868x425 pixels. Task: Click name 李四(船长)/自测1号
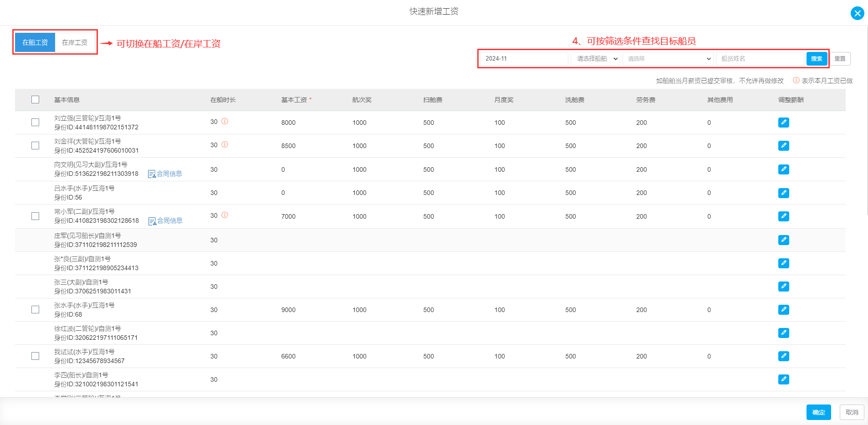click(81, 375)
